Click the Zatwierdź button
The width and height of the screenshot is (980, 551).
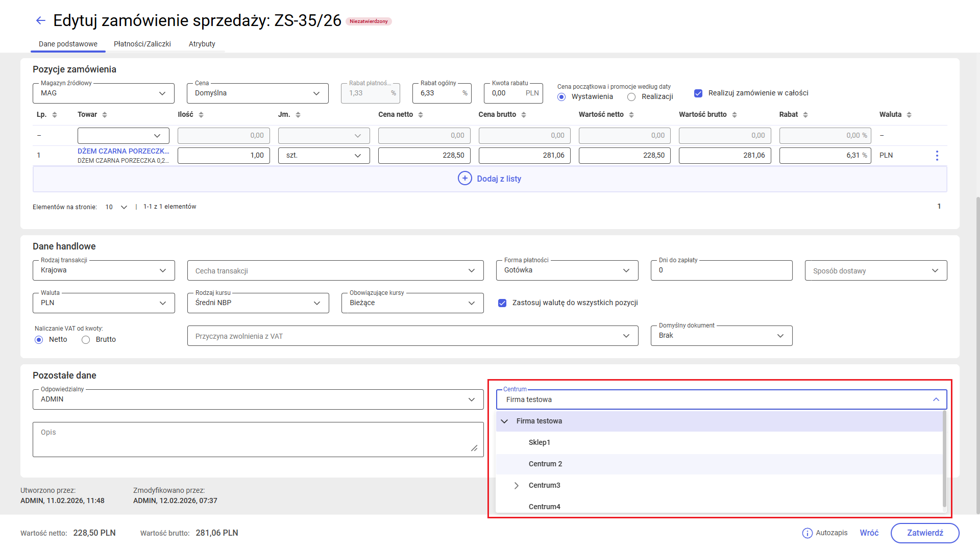click(924, 533)
